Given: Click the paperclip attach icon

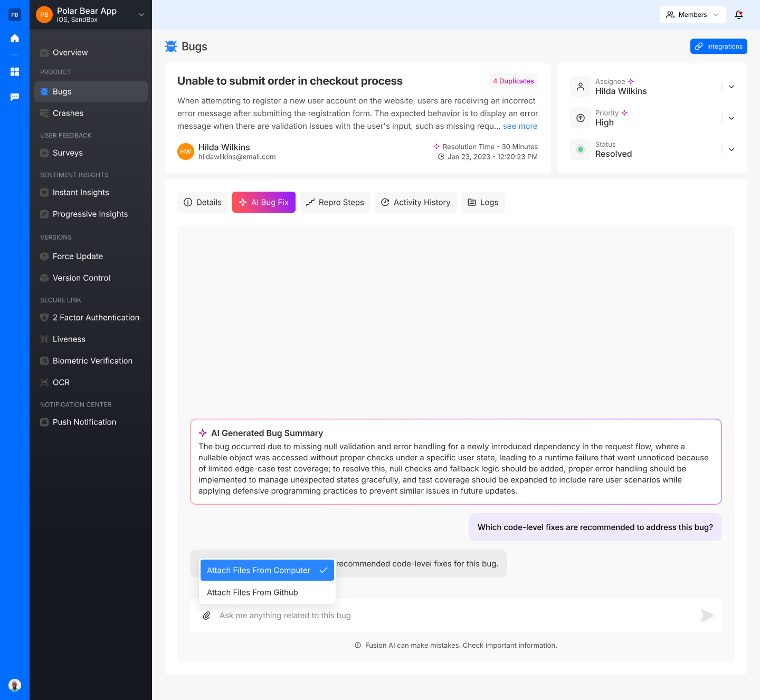Looking at the screenshot, I should click(207, 616).
